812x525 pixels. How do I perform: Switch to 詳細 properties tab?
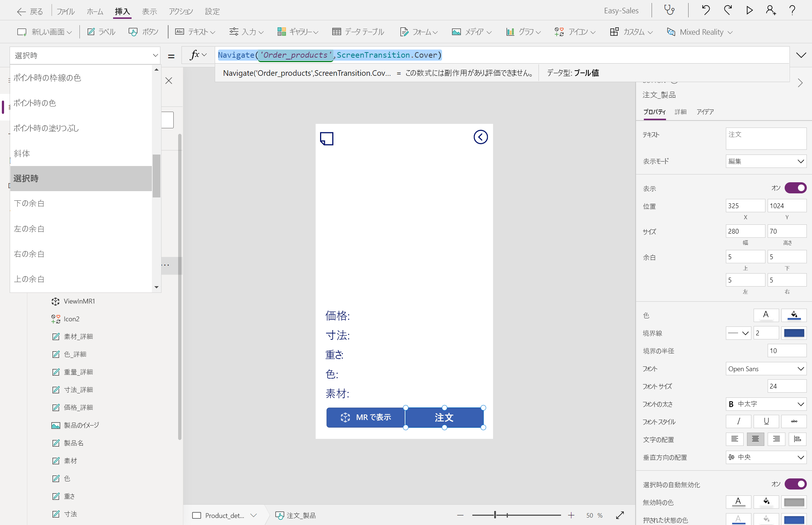pyautogui.click(x=680, y=112)
